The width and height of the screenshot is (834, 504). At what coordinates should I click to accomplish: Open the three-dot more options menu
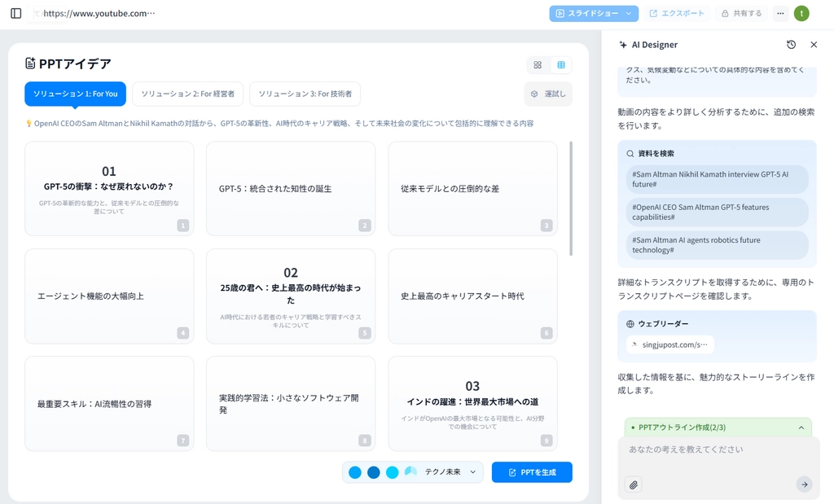click(x=780, y=13)
